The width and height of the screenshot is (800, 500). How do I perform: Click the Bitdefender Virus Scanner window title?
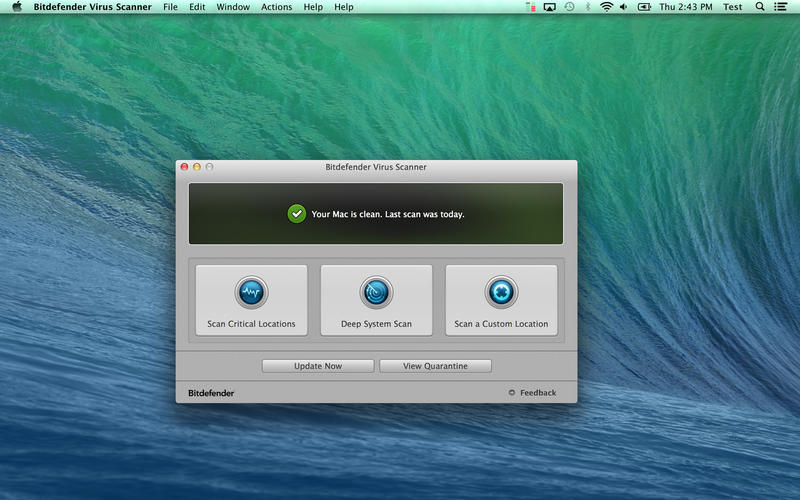point(376,167)
